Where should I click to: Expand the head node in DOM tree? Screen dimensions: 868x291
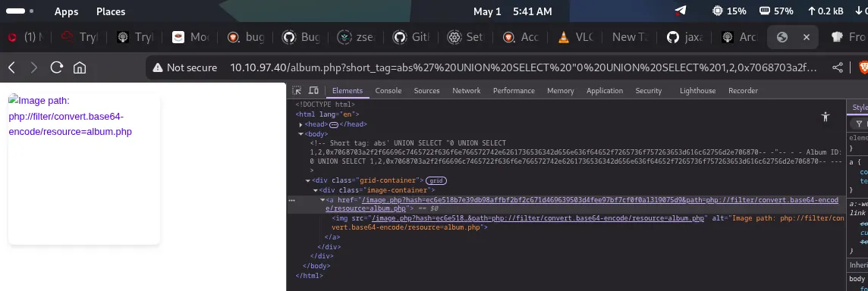(300, 124)
